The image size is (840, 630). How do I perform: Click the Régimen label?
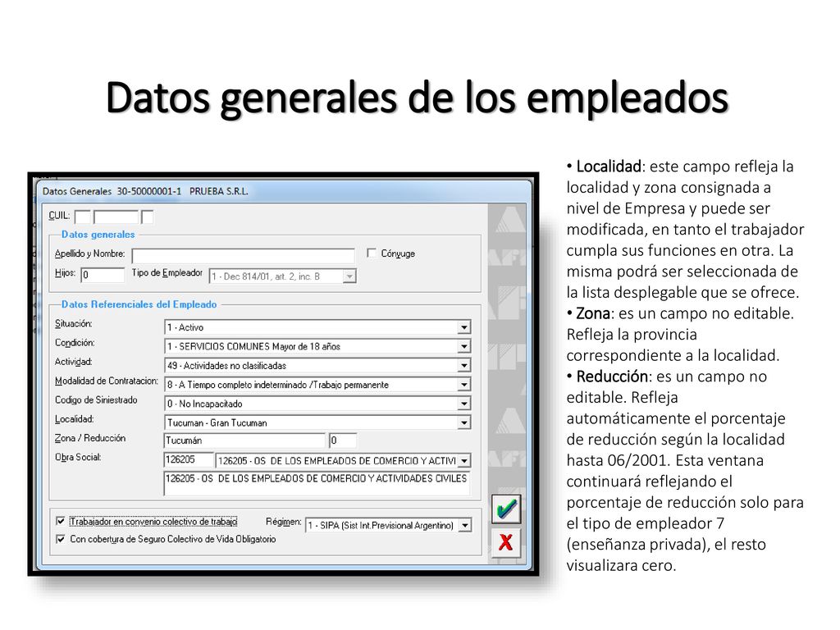pyautogui.click(x=283, y=522)
